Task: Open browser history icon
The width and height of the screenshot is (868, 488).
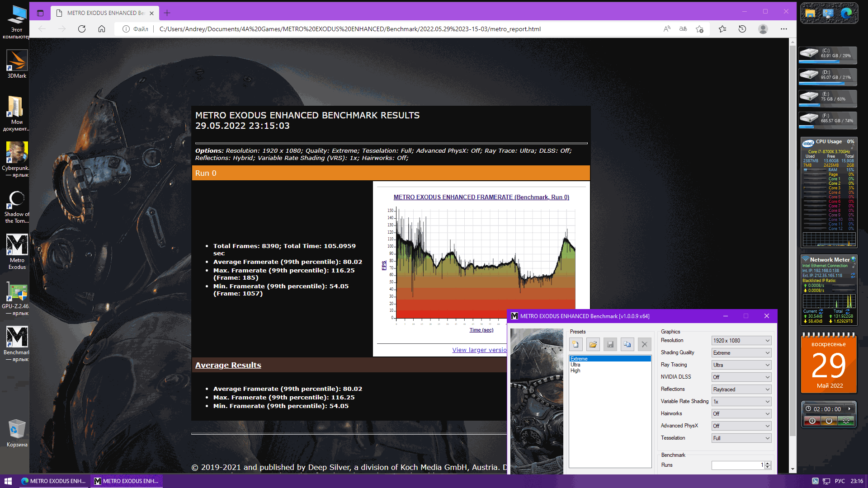Action: [742, 29]
